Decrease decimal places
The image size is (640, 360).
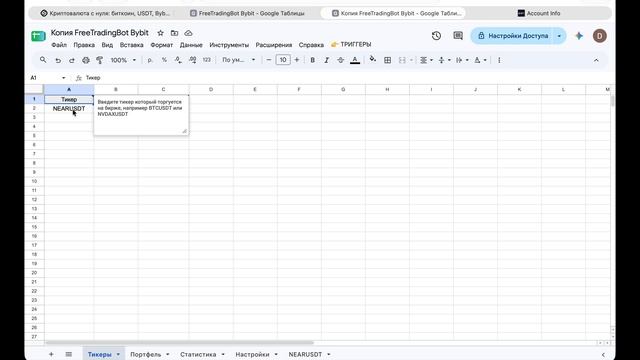click(x=178, y=60)
